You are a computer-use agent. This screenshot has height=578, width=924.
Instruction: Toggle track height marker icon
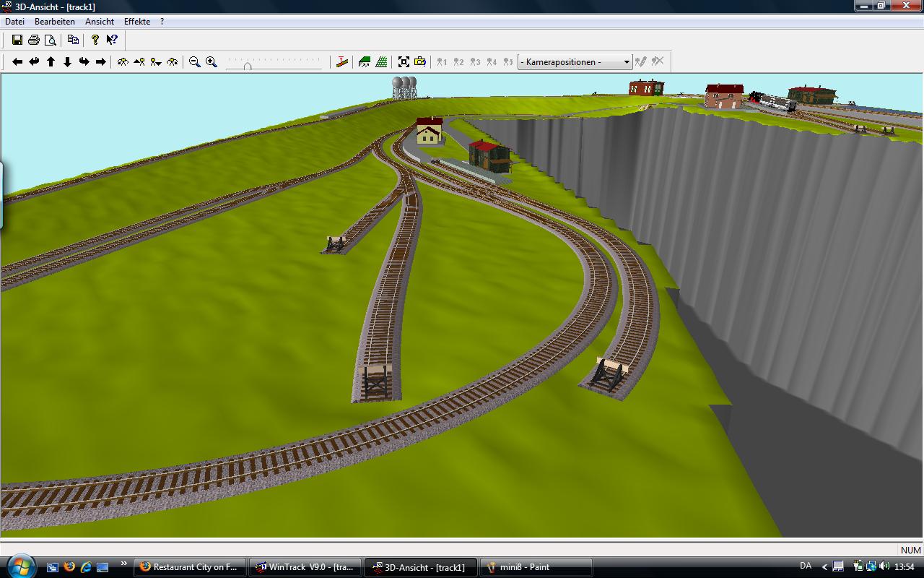[x=342, y=62]
